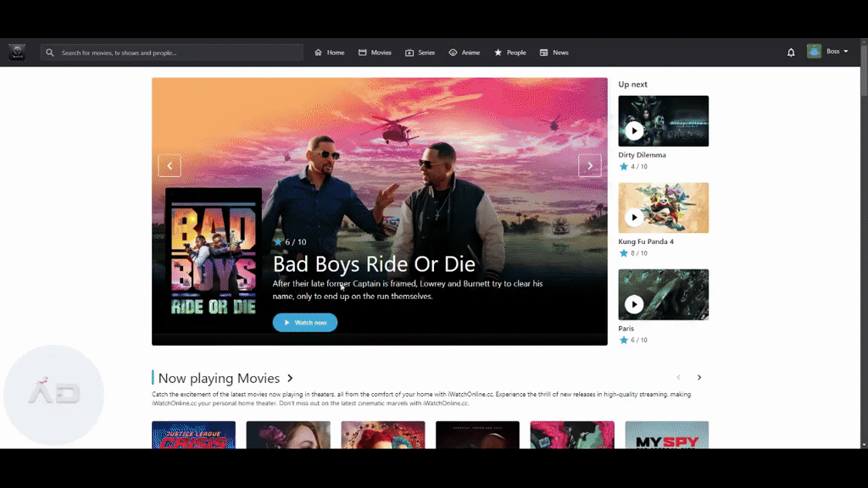The width and height of the screenshot is (868, 488).
Task: Click the notification bell icon
Action: point(791,53)
